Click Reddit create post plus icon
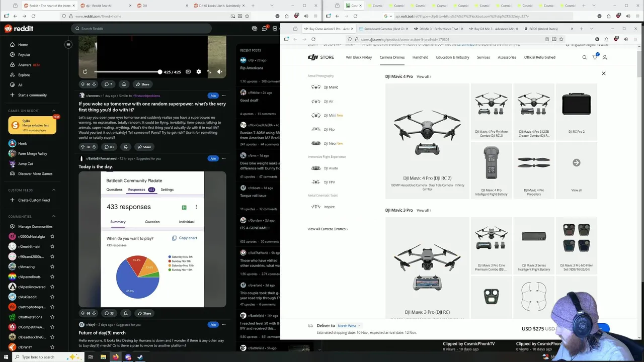This screenshot has height=362, width=644. pos(275,29)
